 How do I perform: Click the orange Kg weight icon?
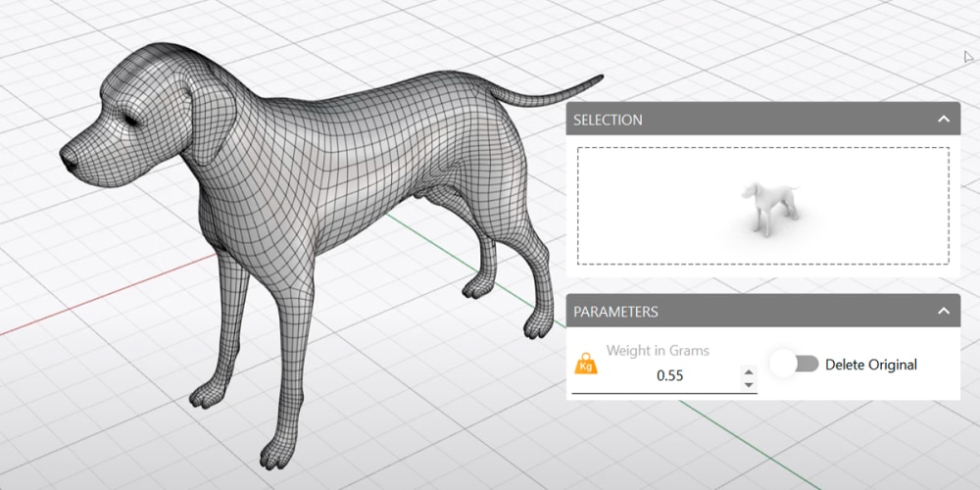click(586, 365)
